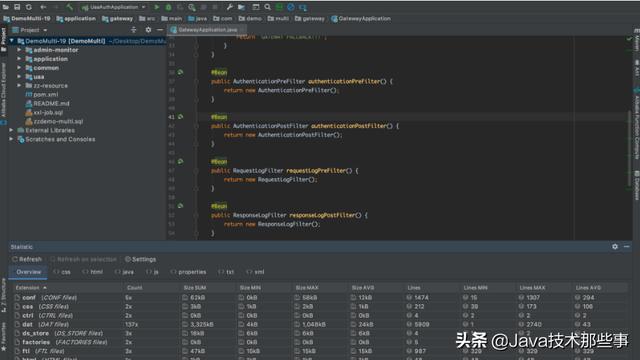640x360 pixels.
Task: Navigate back with the left arrow icon
Action: click(x=43, y=7)
